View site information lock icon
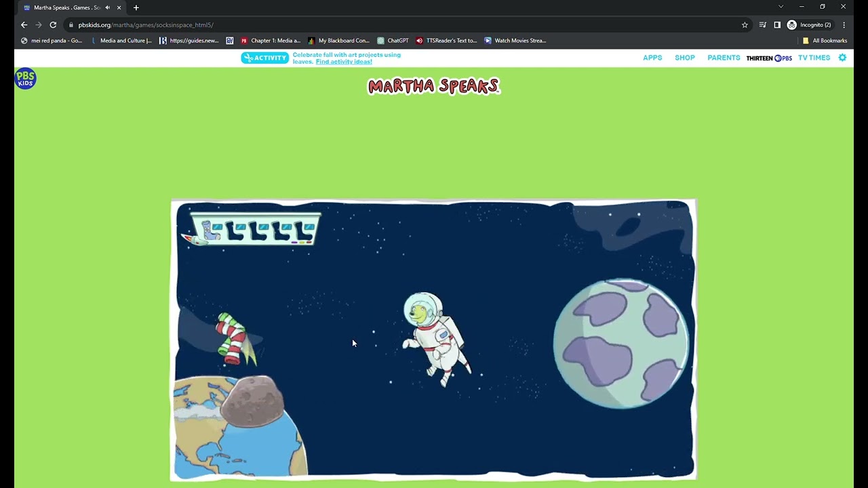Screen dimensions: 868x488 (71, 25)
